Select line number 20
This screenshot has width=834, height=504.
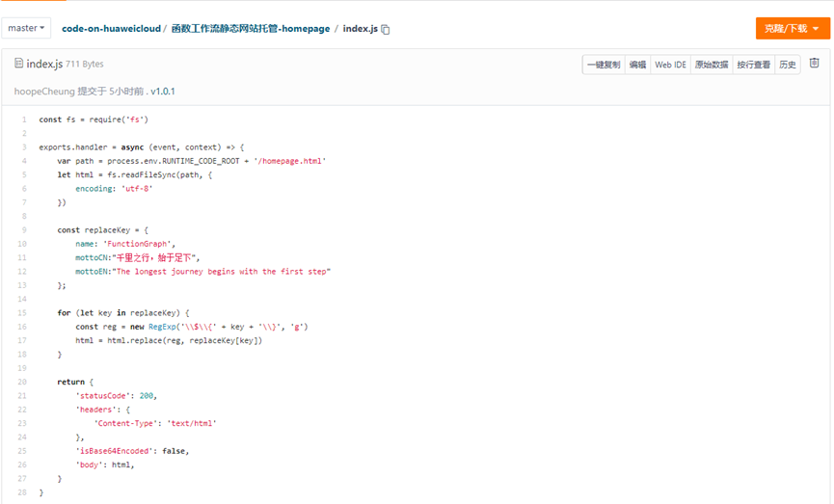click(x=22, y=383)
